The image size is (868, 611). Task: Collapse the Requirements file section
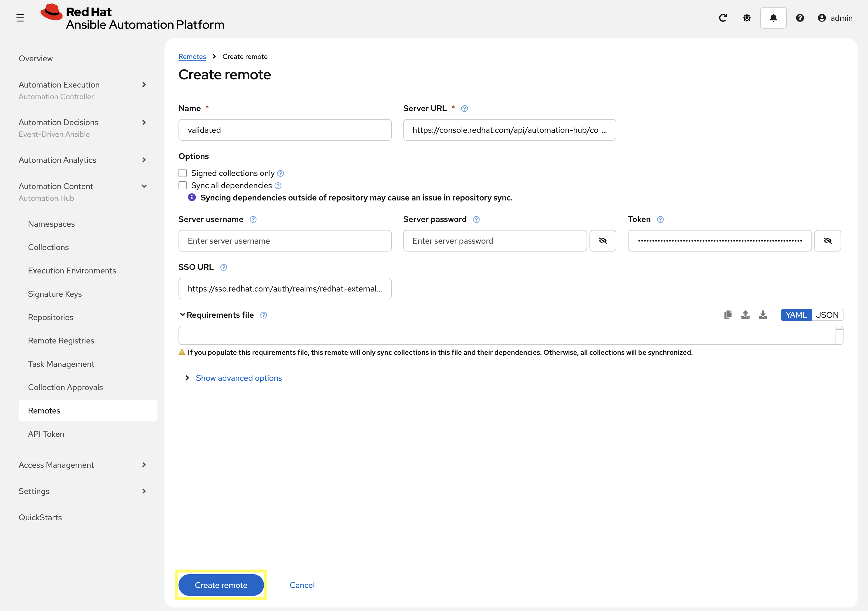[183, 315]
